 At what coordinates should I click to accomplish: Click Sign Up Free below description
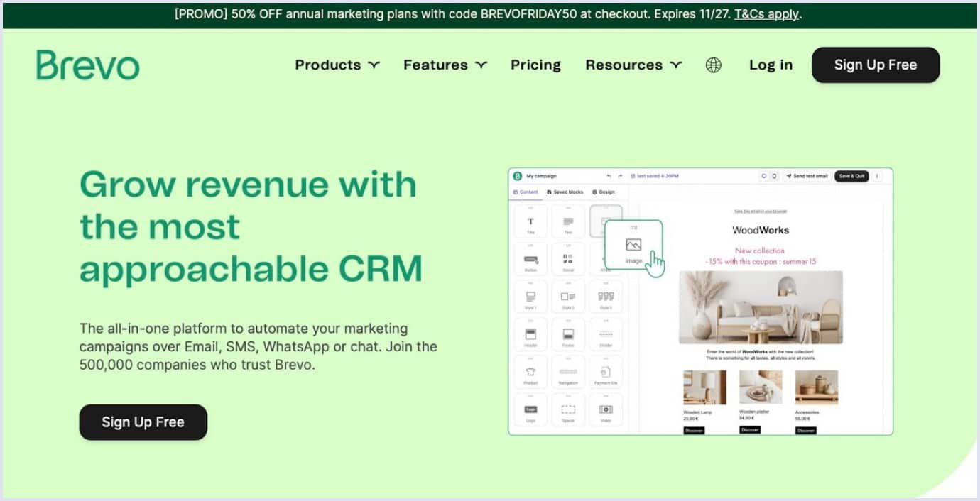(143, 422)
